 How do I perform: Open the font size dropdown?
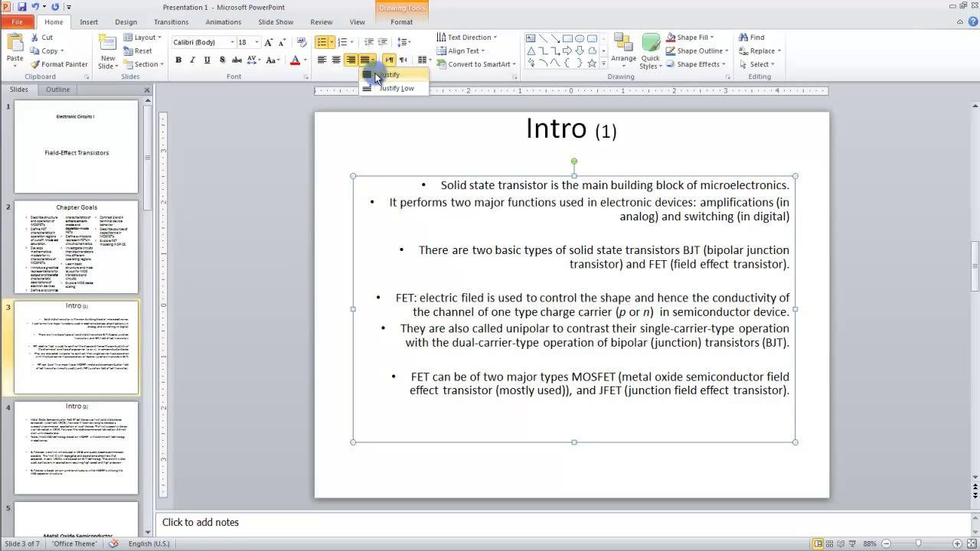pos(256,42)
